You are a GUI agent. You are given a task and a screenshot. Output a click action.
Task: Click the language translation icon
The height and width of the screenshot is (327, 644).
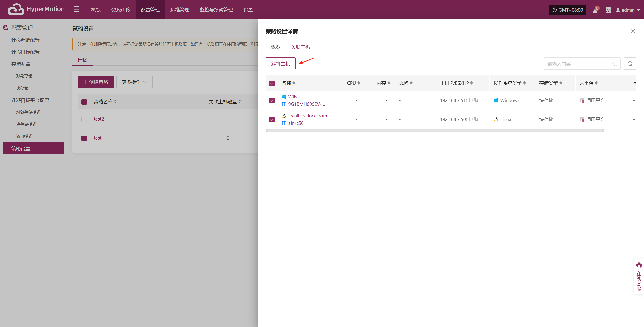click(x=608, y=10)
